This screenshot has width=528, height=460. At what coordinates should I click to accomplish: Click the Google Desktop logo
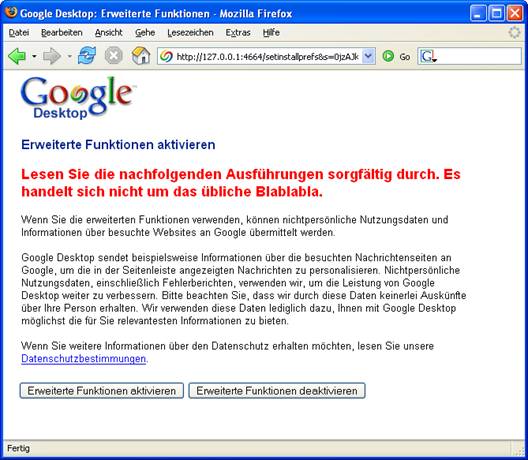coord(77,98)
